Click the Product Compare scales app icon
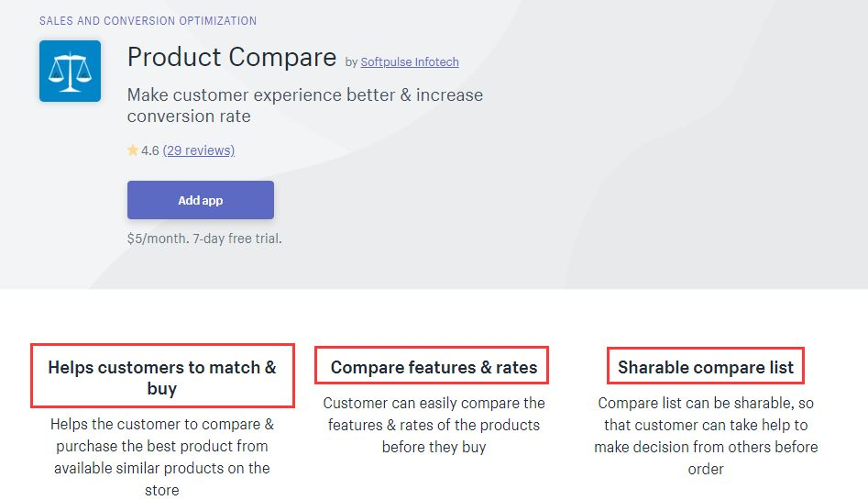 click(x=70, y=71)
